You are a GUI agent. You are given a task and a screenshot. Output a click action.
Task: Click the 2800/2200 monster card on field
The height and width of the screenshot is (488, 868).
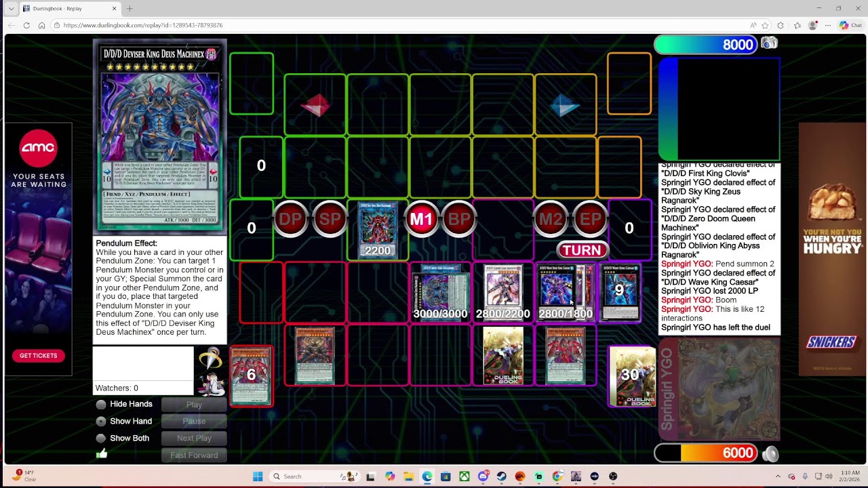(503, 292)
